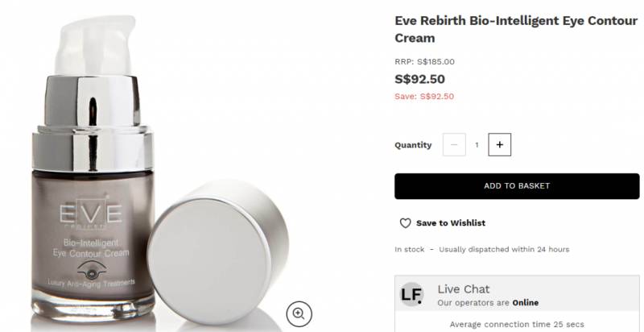The height and width of the screenshot is (332, 644).
Task: Click the eye symbol on the bottle
Action: [x=92, y=271]
